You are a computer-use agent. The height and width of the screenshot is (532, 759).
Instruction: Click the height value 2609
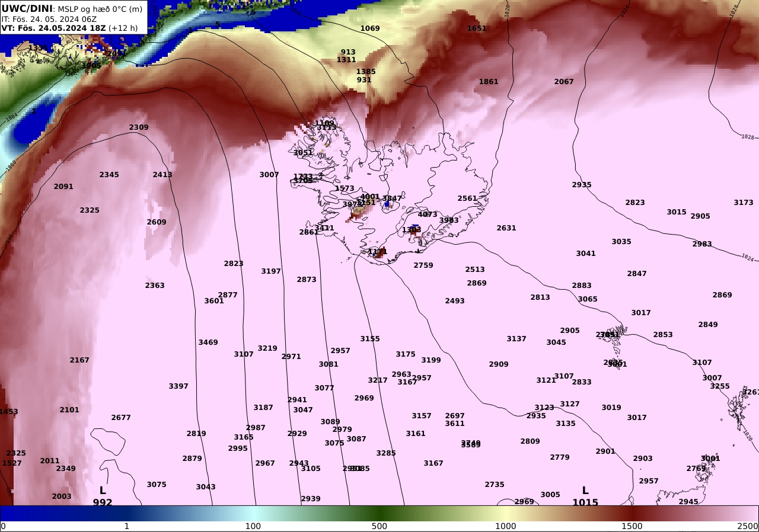click(x=157, y=222)
